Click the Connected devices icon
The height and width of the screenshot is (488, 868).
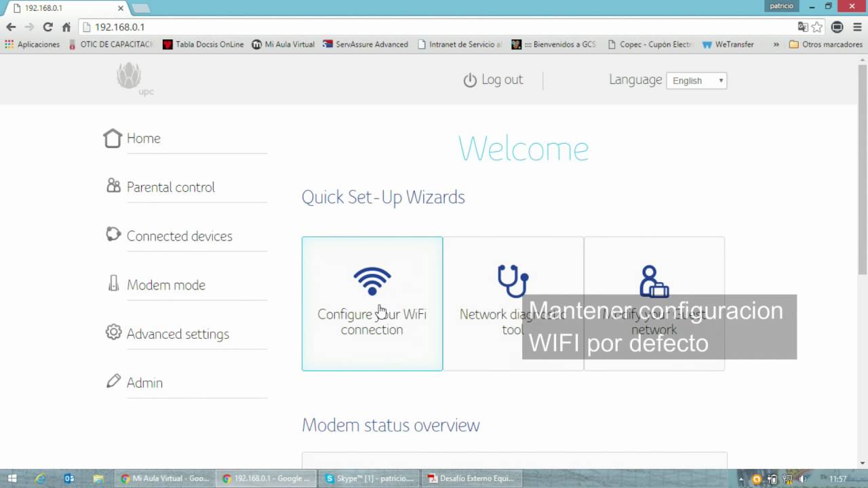(113, 235)
